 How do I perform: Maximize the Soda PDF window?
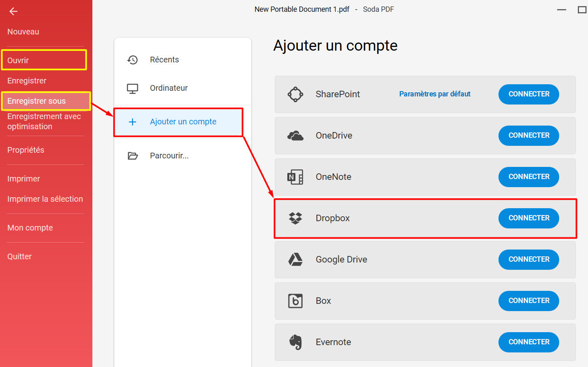(582, 10)
